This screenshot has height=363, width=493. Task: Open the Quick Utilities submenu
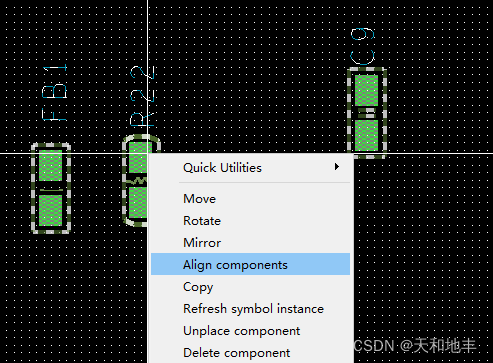[250, 168]
